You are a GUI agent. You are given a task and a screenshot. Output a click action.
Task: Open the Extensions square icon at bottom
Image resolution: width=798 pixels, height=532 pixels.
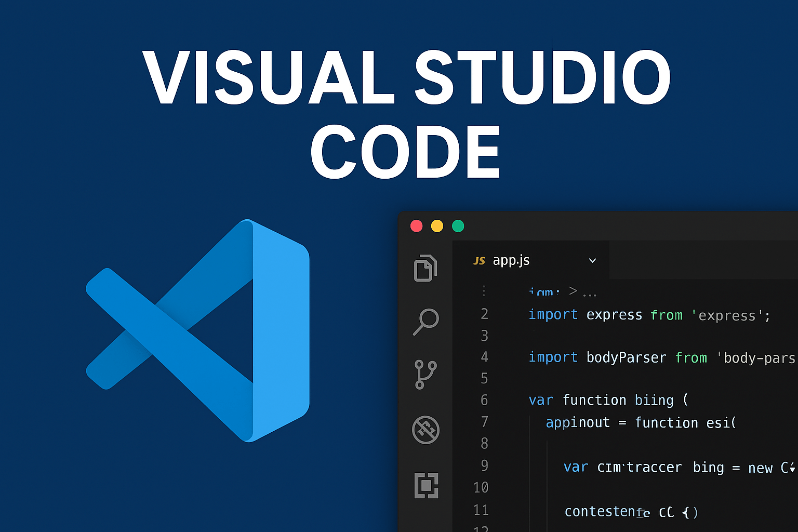tap(425, 485)
